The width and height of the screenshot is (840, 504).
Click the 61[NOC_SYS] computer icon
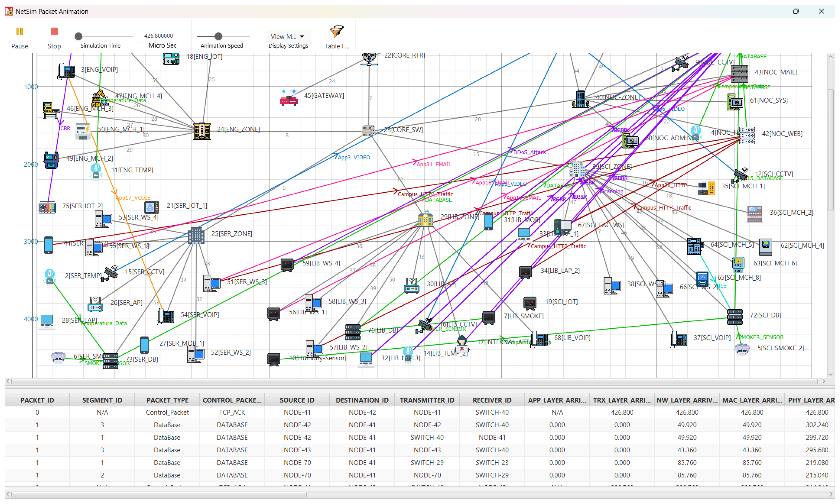click(x=735, y=102)
